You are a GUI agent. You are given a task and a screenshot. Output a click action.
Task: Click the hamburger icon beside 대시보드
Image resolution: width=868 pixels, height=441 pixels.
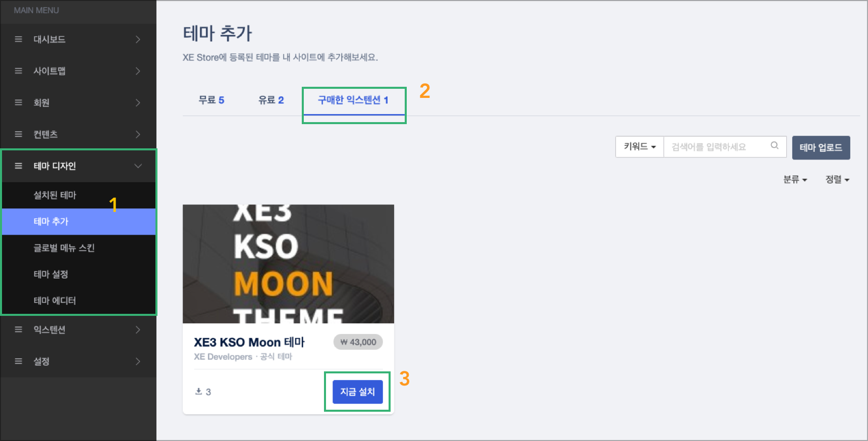19,39
